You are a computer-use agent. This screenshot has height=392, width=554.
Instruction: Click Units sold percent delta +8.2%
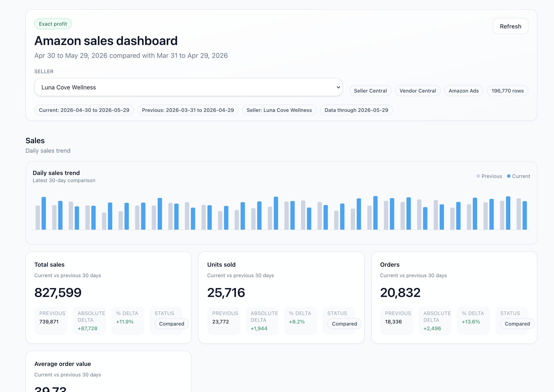(297, 322)
